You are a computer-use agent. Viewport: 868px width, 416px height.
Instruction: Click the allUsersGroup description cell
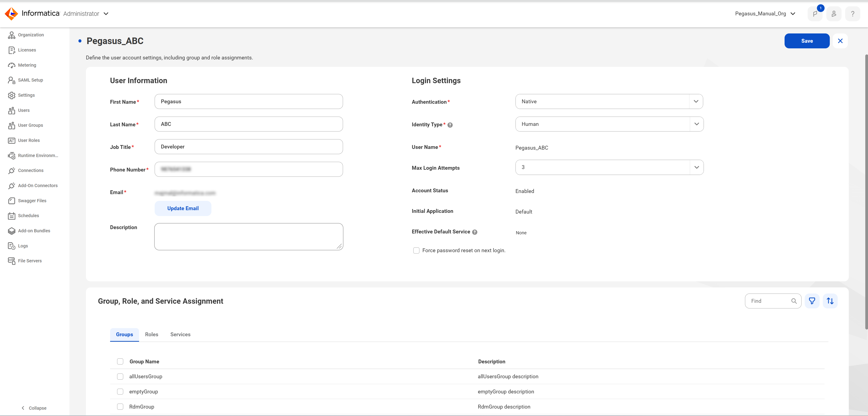pyautogui.click(x=508, y=377)
